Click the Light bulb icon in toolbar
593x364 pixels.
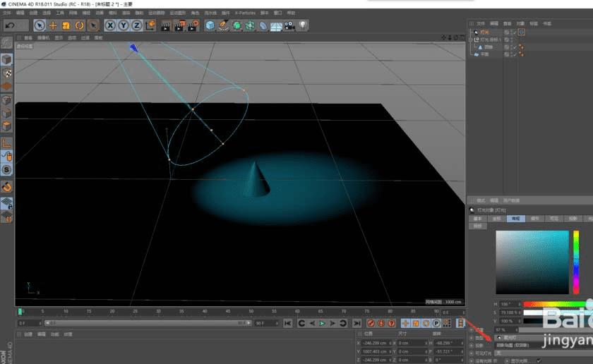[303, 25]
